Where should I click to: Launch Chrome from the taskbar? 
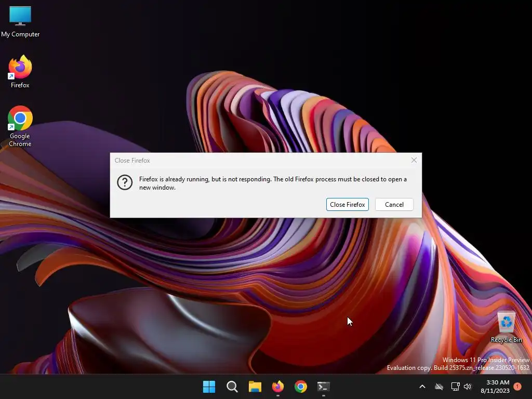point(301,387)
